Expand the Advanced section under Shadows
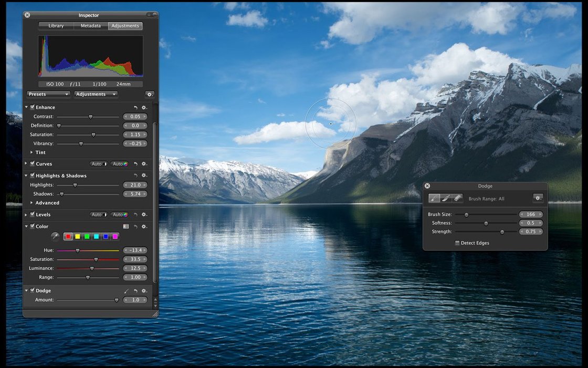This screenshot has height=368, width=588. (31, 203)
